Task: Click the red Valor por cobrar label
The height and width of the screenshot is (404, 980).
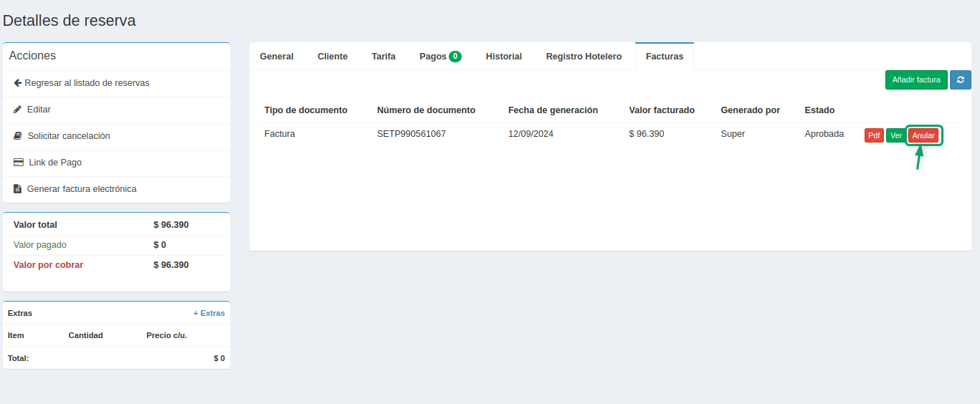Action: 48,265
